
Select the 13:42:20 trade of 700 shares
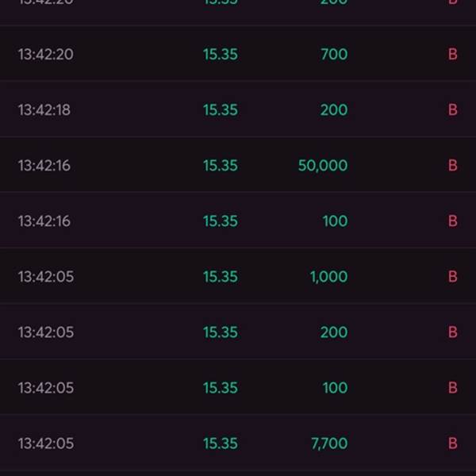coord(238,54)
